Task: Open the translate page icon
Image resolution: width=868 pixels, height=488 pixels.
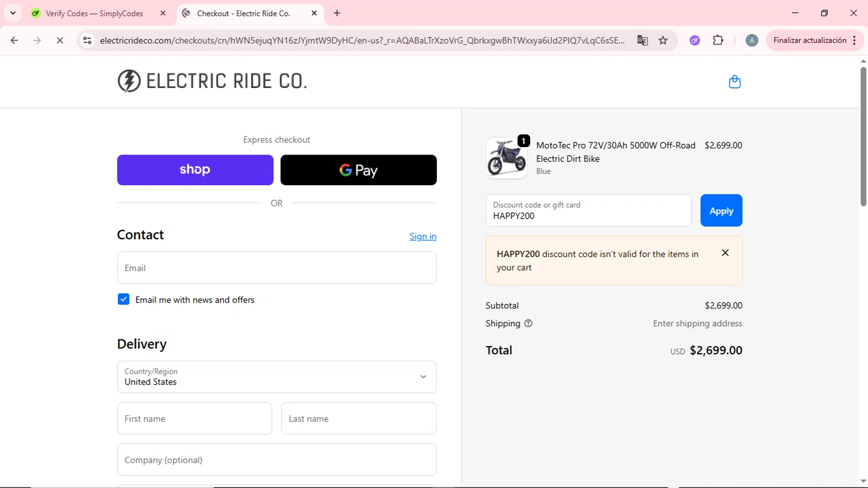Action: click(642, 41)
